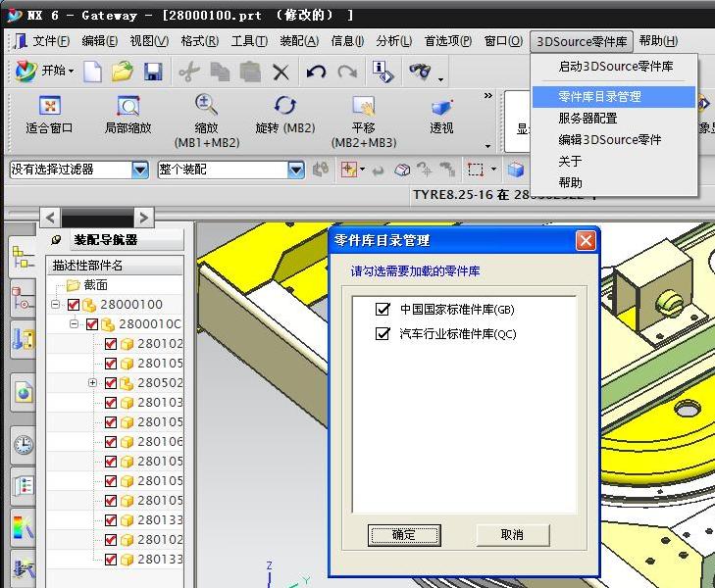This screenshot has height=588, width=715.
Task: Click the Paste clipboard icon
Action: coord(250,72)
